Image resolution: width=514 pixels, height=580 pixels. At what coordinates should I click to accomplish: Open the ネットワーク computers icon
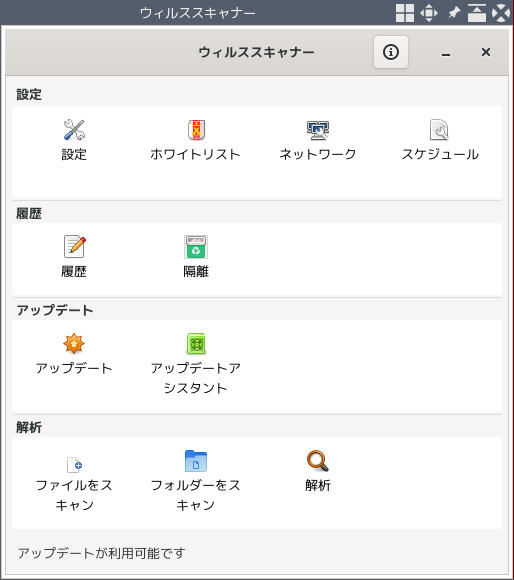point(318,130)
